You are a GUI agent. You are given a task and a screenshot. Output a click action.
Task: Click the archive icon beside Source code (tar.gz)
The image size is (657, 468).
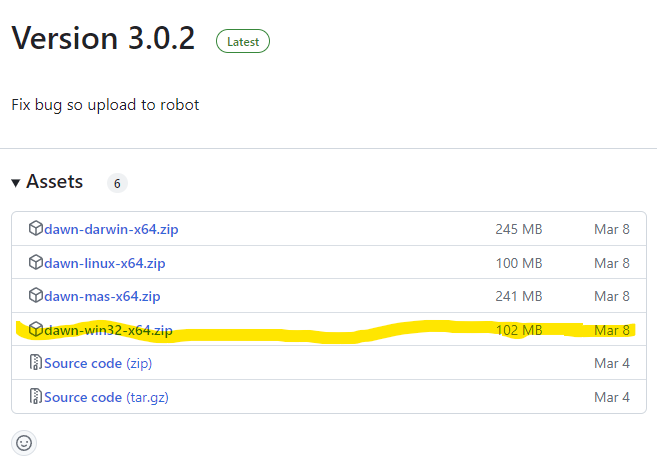pos(36,396)
